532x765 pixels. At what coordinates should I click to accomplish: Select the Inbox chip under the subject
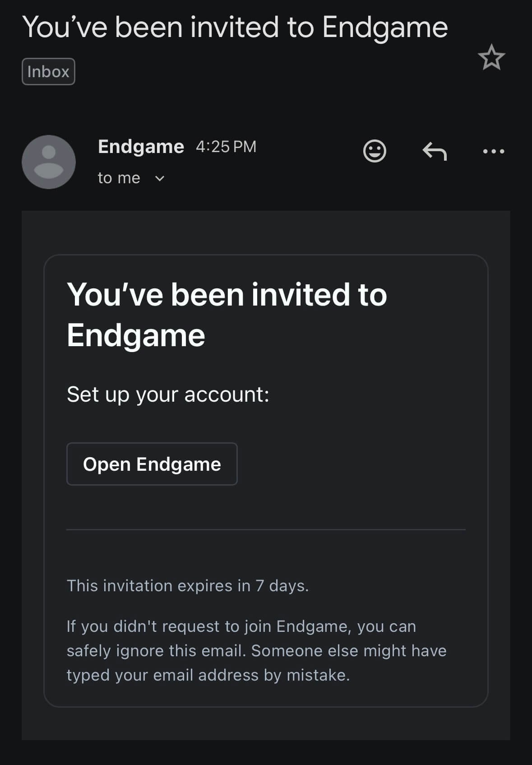(48, 71)
